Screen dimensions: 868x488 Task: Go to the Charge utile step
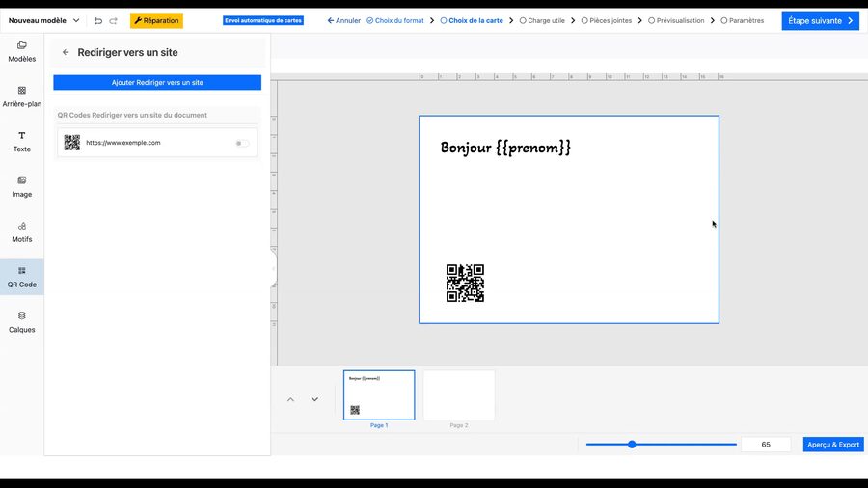[542, 20]
